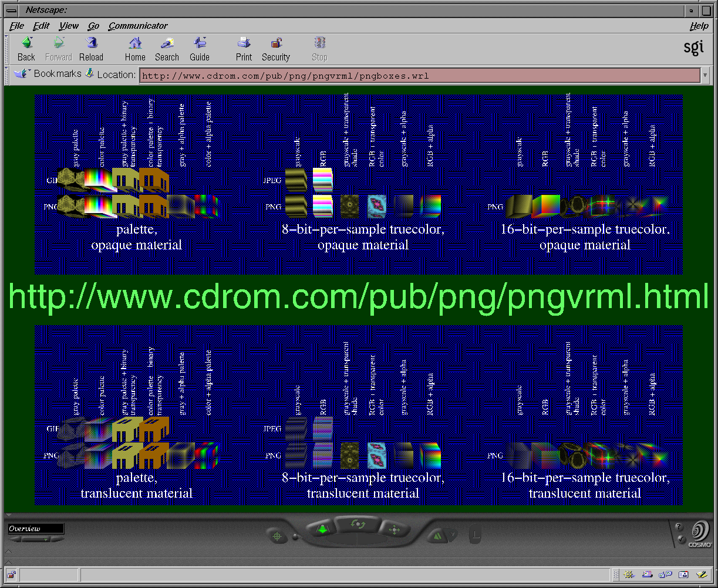Click the translucent 8-bit PNG RGB + transparent color cube
Screen dimensions: 718x588
coord(376,454)
